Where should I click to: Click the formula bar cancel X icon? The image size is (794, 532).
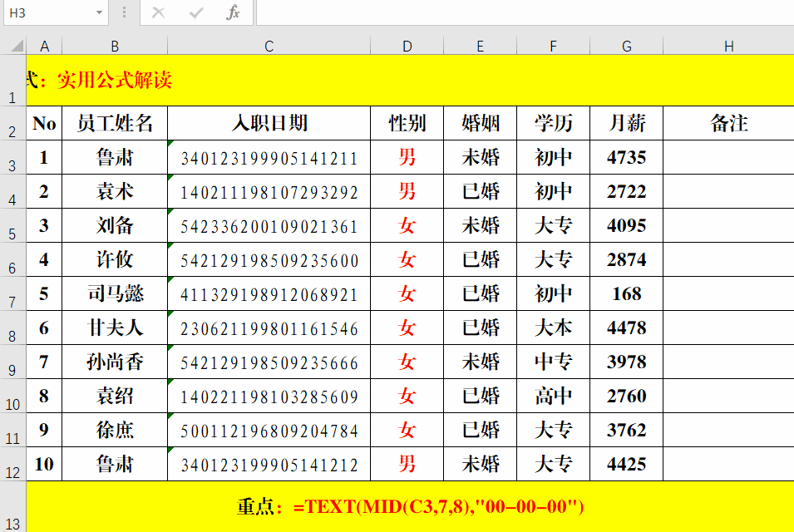(x=159, y=12)
